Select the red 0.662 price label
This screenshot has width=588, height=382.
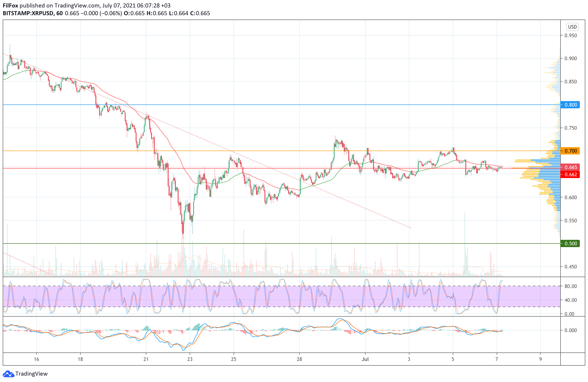point(571,175)
